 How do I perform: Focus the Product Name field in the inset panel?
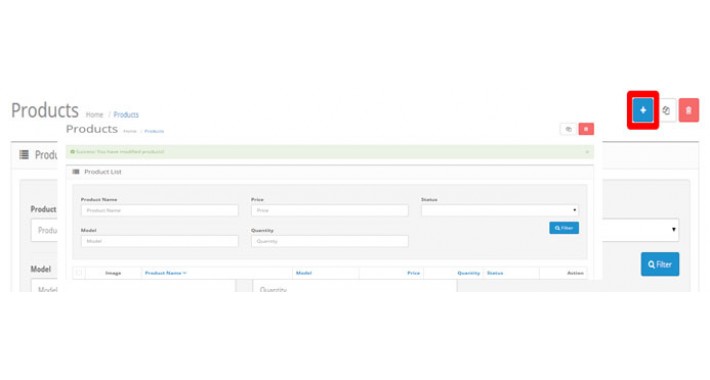point(159,210)
